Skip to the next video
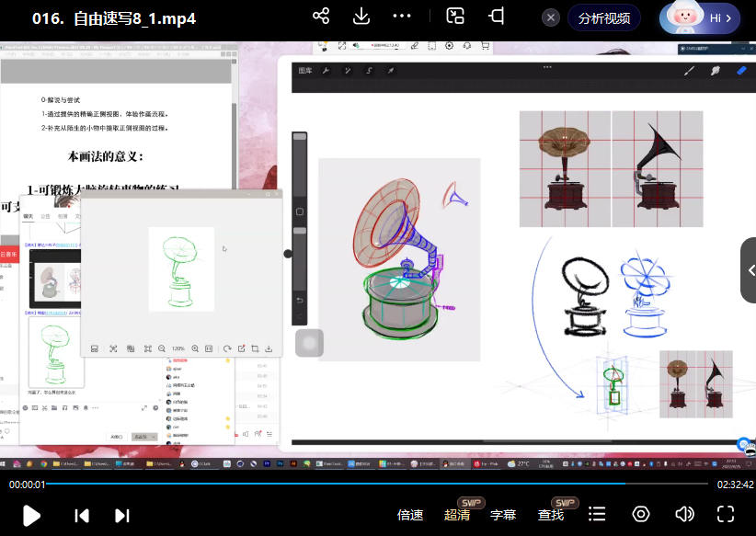Screen dimensions: 756x536 coord(121,515)
